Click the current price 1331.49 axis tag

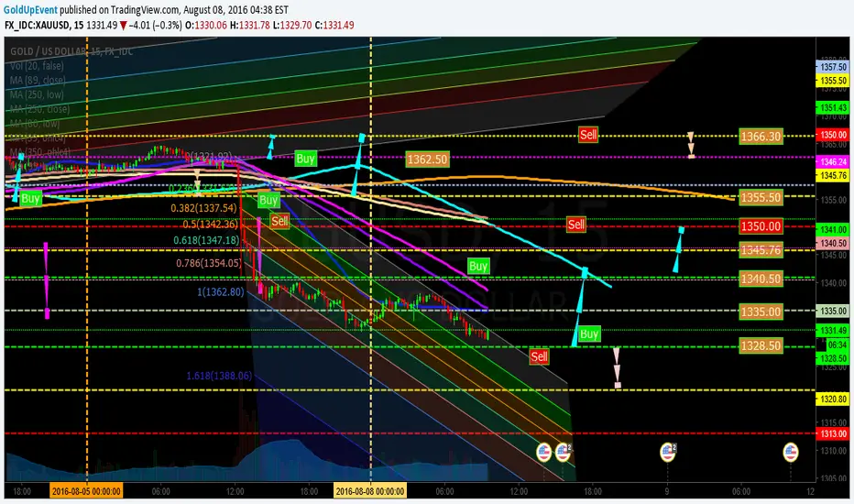pos(833,331)
